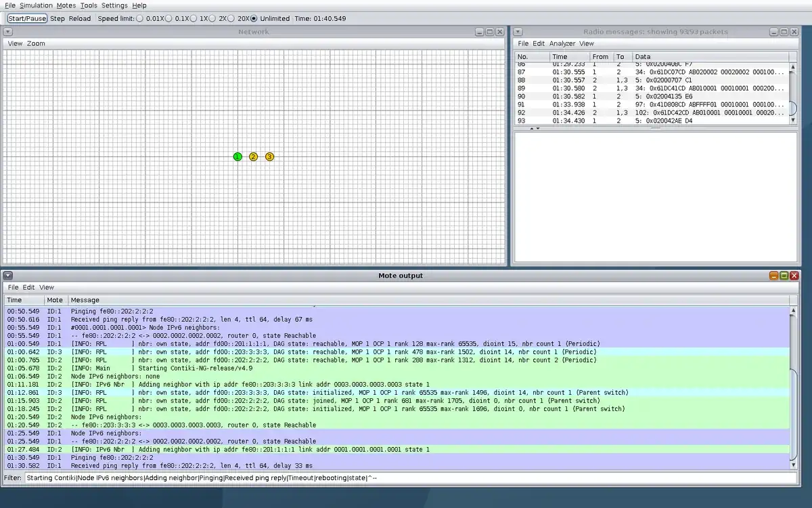Screen dimensions: 812x508
Task: Open the File menu in main menu bar
Action: pyautogui.click(x=10, y=5)
